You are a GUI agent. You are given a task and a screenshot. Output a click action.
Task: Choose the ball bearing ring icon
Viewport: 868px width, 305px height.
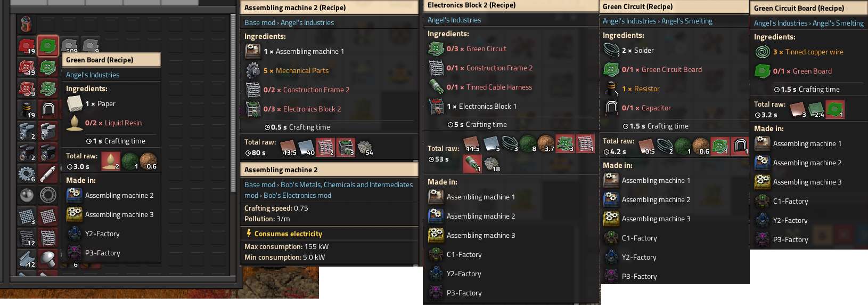click(x=48, y=195)
